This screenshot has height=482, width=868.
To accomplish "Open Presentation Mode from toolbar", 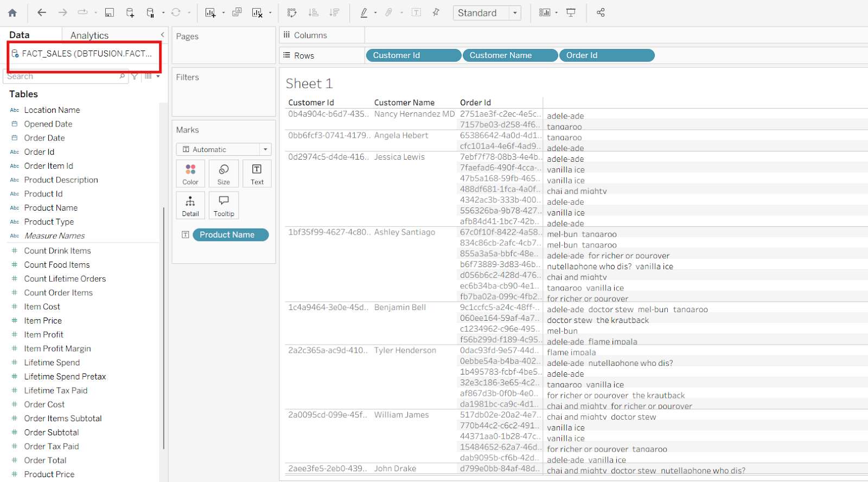I will 571,12.
